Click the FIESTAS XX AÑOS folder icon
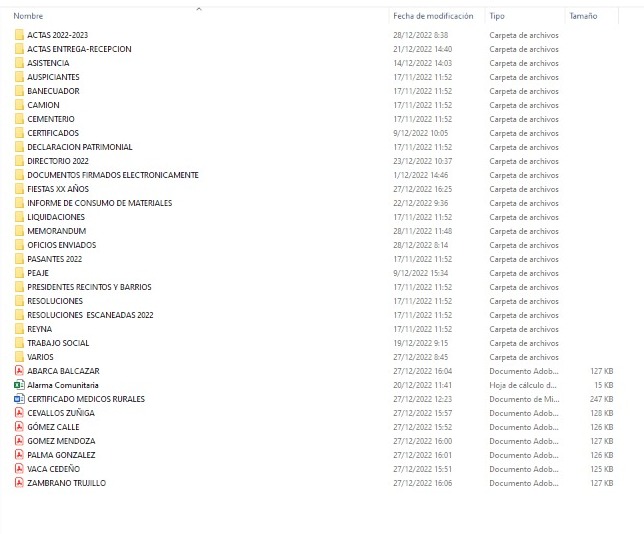Screen dimensions: 644x534 pos(19,189)
